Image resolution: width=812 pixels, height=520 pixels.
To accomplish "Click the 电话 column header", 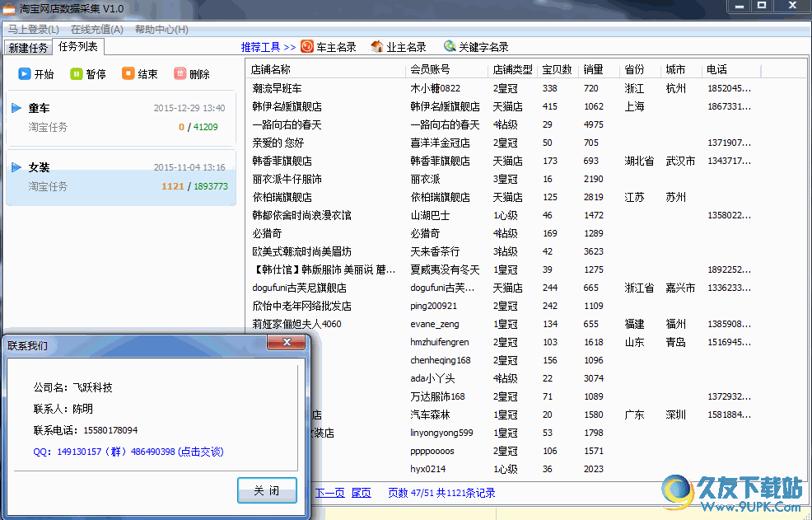I will click(731, 69).
